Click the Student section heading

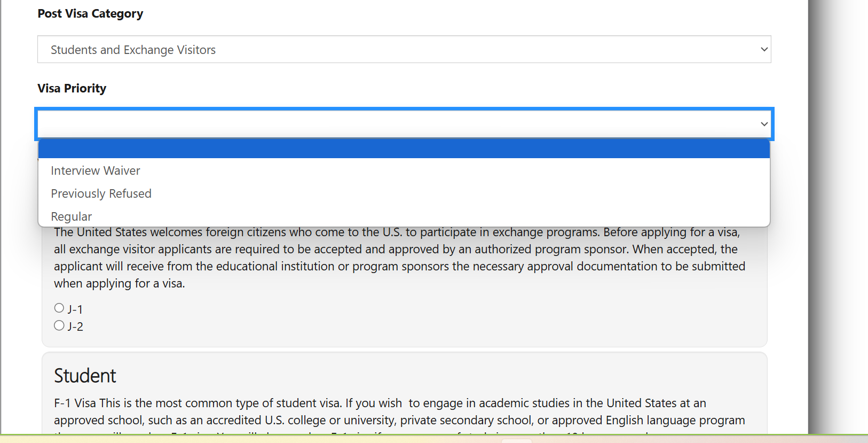pos(85,376)
